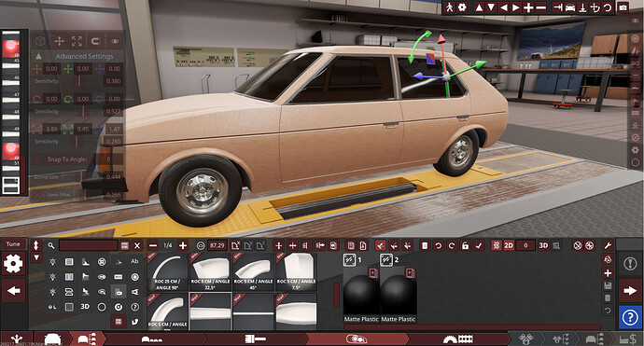Switch to walking camera mode
644x346 pixels.
tap(449, 7)
